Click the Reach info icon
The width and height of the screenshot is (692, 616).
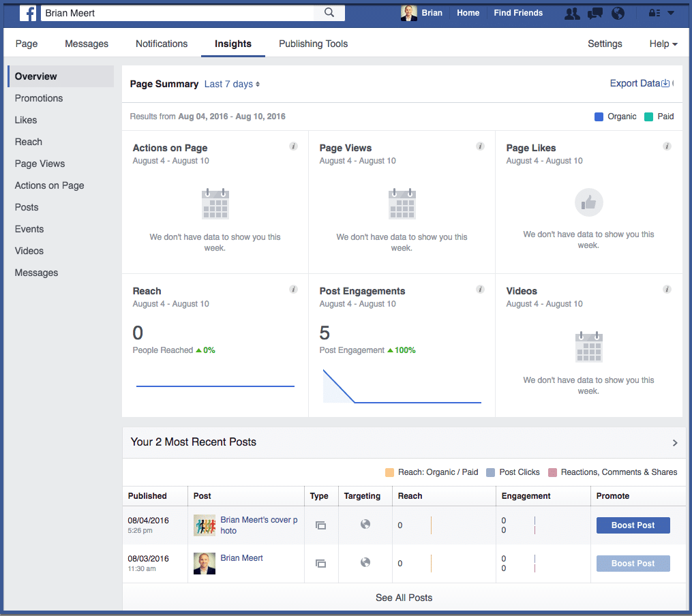click(293, 289)
